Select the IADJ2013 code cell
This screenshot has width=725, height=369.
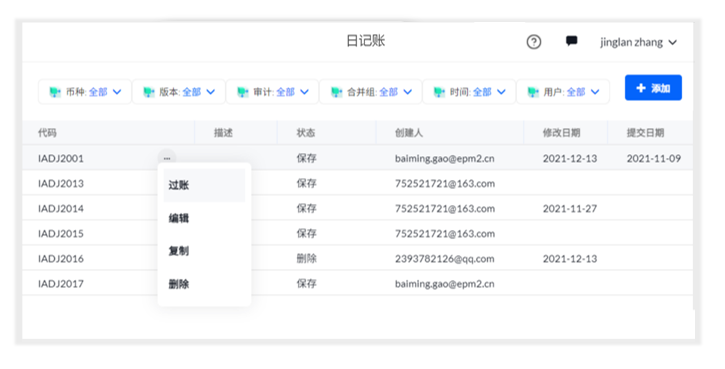click(x=61, y=183)
